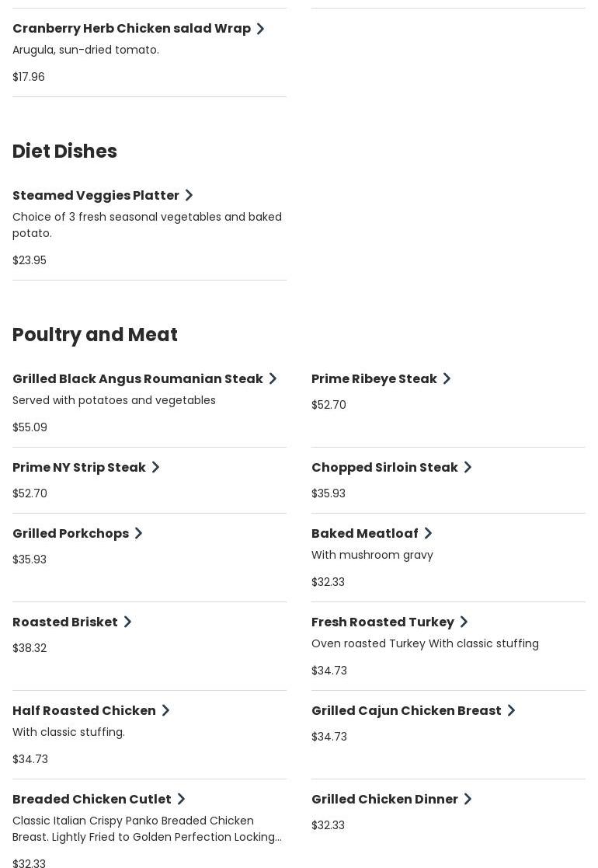
Task: Click the arrow beside Prime Ribeye Steak
Action: tap(447, 379)
